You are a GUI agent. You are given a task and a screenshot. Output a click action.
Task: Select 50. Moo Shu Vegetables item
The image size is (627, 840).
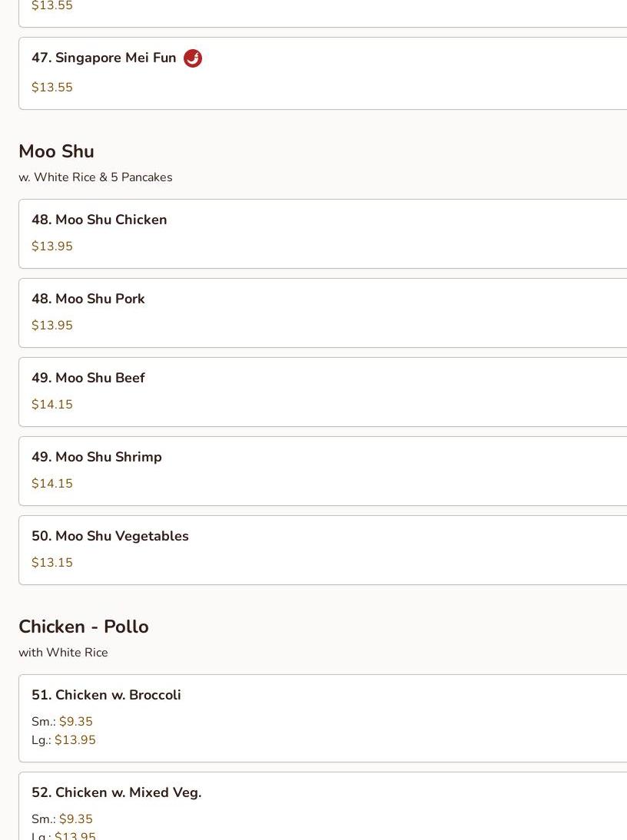coord(110,537)
